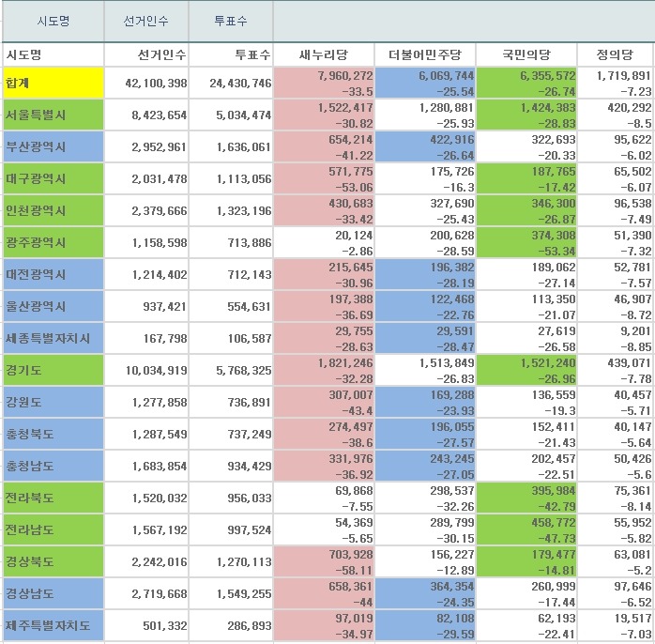Click Daegu 새누리당 cell 571,775
The image size is (655, 644).
pyautogui.click(x=324, y=179)
